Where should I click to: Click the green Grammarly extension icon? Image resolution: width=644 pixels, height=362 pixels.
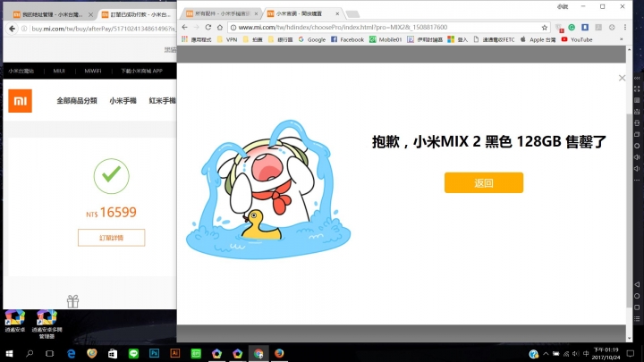coord(572,27)
